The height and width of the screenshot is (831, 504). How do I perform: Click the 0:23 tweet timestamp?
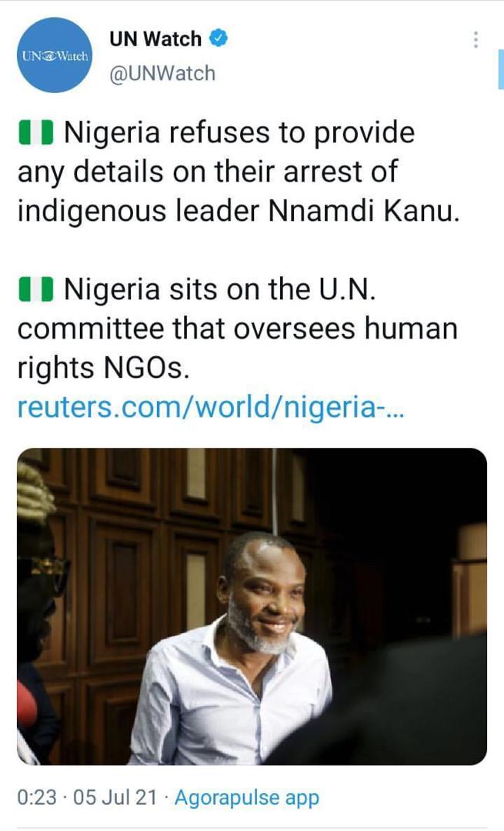tap(37, 798)
